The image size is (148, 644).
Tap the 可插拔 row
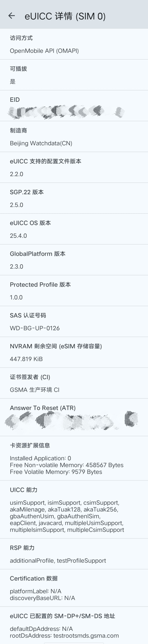coord(74,75)
